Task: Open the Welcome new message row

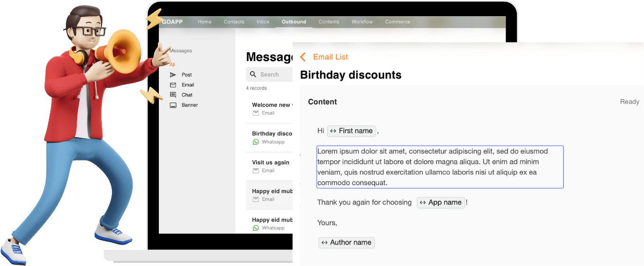Action: coord(269,109)
